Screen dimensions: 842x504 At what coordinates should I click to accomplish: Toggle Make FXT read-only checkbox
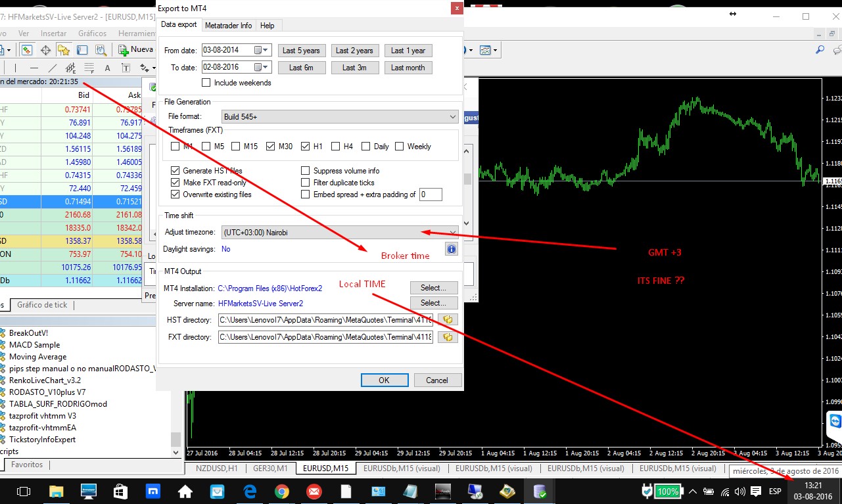175,183
